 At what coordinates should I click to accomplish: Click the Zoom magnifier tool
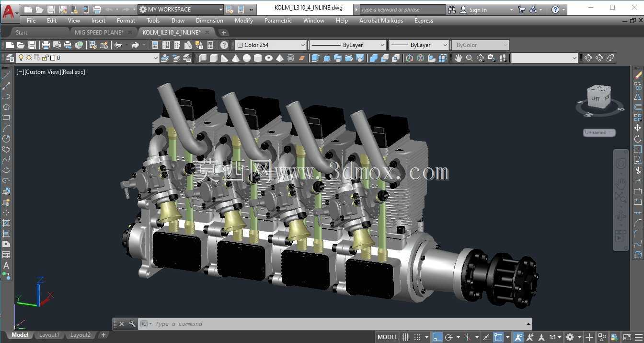click(470, 58)
